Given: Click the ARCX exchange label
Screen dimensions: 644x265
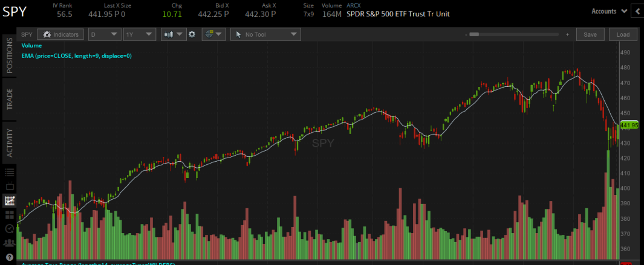Looking at the screenshot, I should (x=354, y=5).
